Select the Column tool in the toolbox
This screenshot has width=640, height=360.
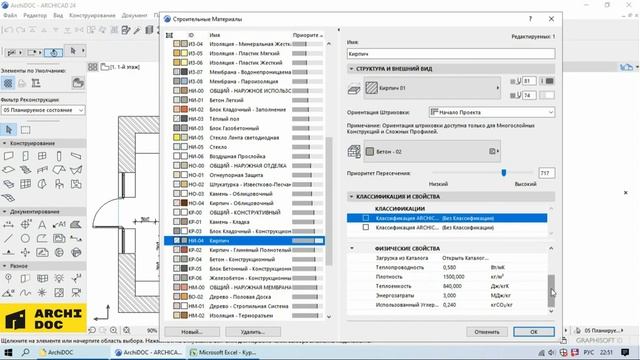pyautogui.click(x=59, y=156)
